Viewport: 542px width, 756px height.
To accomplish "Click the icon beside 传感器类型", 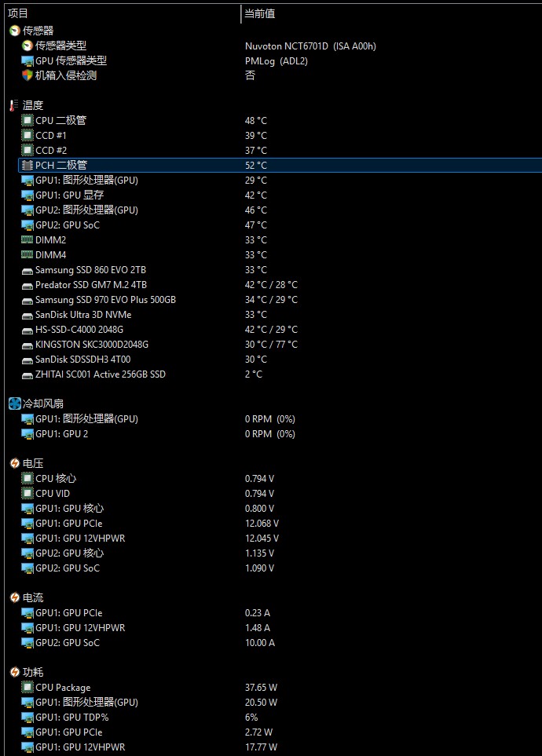I will 27,46.
